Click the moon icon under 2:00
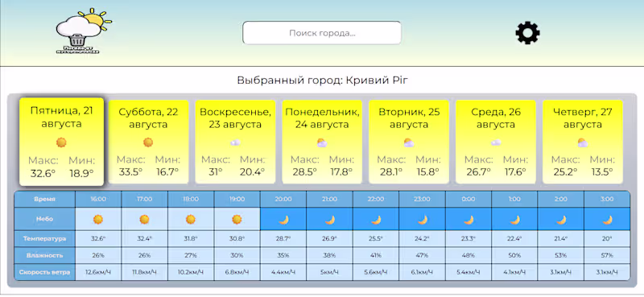Image resolution: width=644 pixels, height=297 pixels. click(x=561, y=220)
